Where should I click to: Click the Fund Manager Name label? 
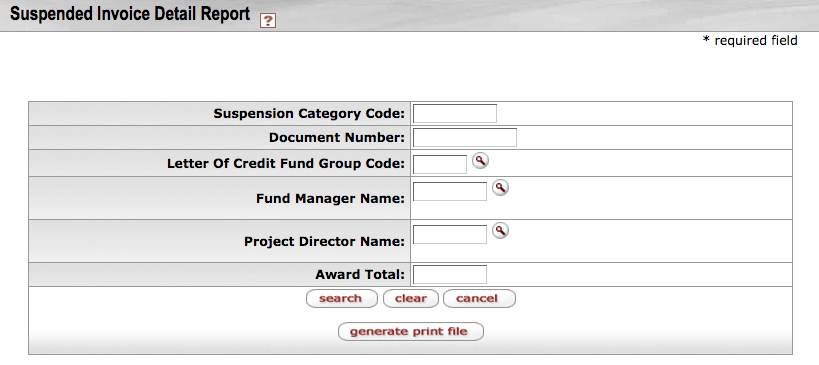pos(331,199)
